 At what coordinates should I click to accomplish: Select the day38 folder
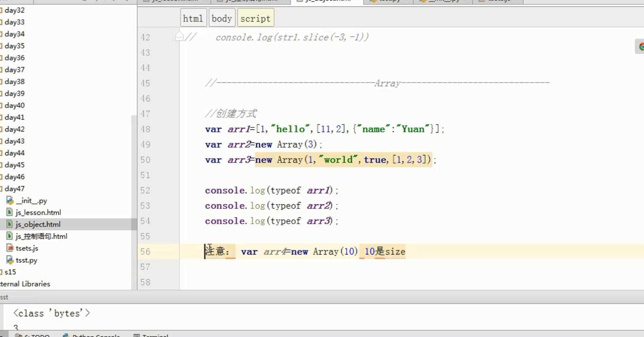coord(15,81)
